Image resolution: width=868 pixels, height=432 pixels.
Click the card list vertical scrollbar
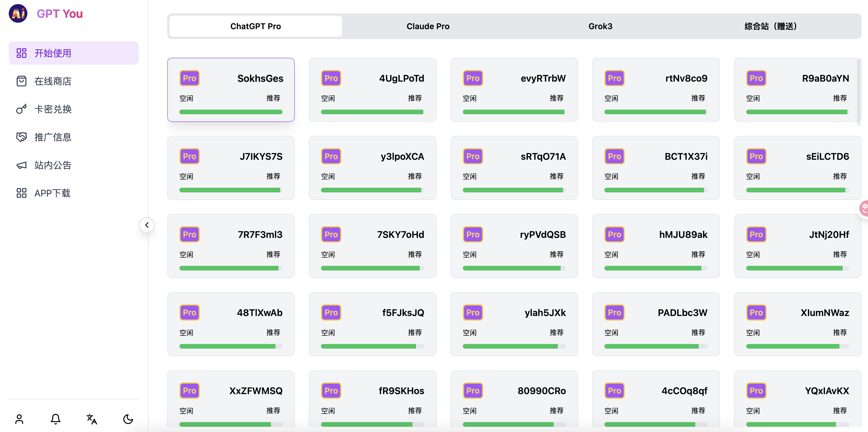coord(859,92)
